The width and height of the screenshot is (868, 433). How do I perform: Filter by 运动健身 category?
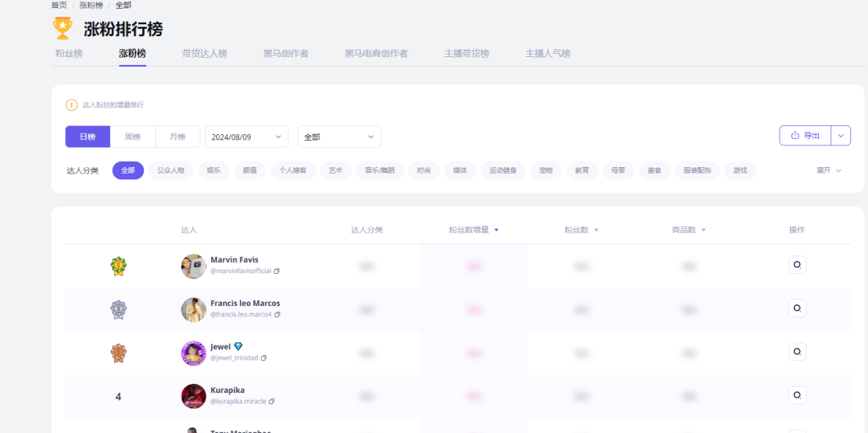[x=503, y=170]
